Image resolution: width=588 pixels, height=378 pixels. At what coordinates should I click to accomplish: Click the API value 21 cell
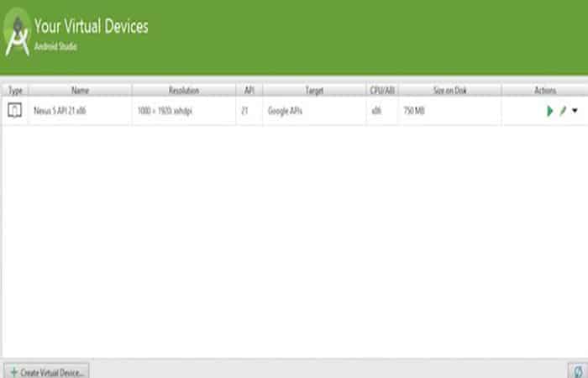click(249, 111)
